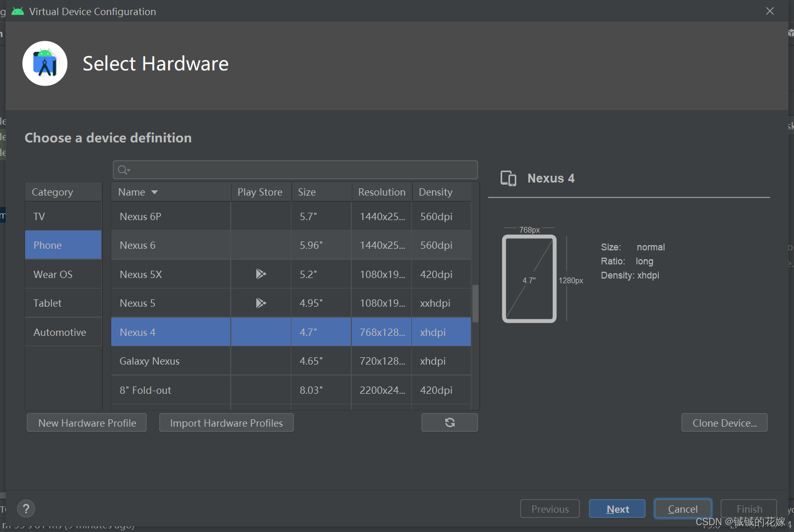
Task: Click the Cancel button
Action: pyautogui.click(x=683, y=509)
